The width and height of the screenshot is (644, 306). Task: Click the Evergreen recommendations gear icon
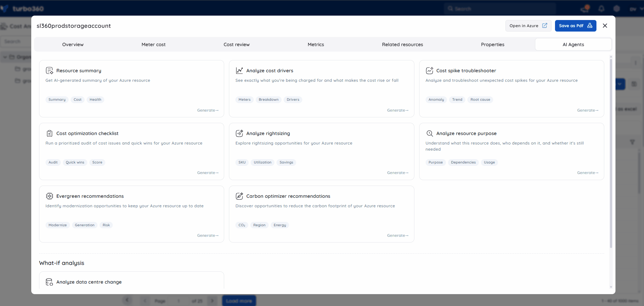click(50, 196)
